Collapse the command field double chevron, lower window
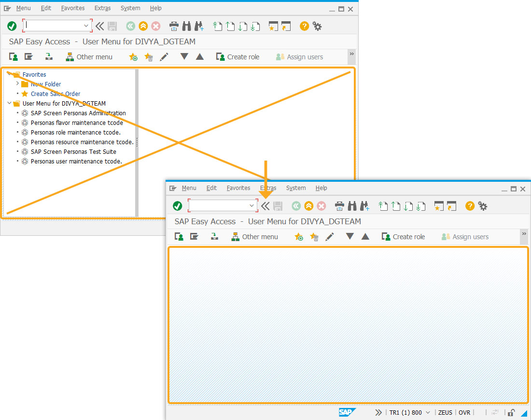The height and width of the screenshot is (420, 531). 265,206
